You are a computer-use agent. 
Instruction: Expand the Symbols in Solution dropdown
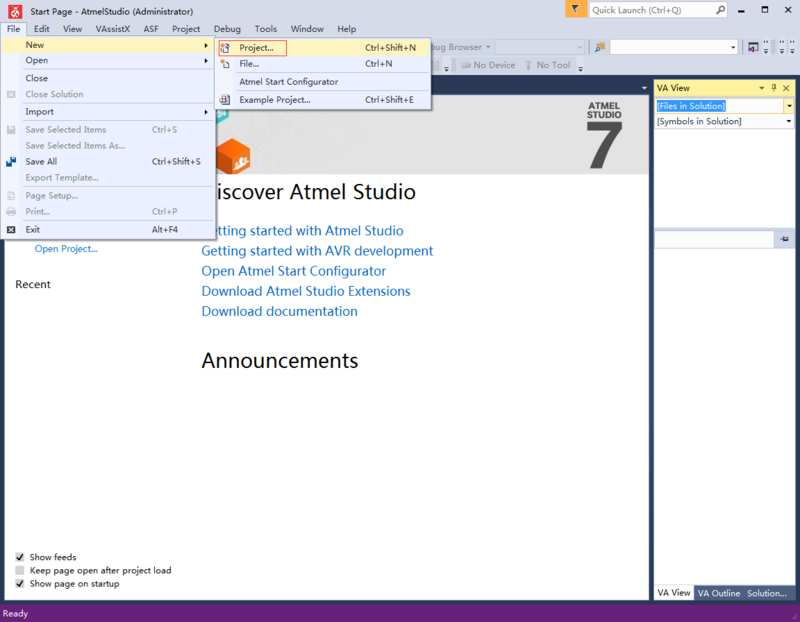pyautogui.click(x=789, y=121)
